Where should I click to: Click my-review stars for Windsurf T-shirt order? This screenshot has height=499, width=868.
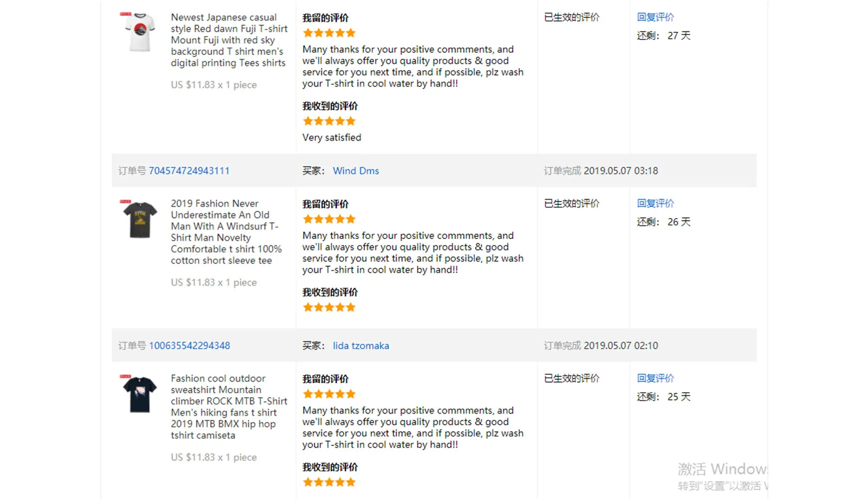(x=329, y=219)
